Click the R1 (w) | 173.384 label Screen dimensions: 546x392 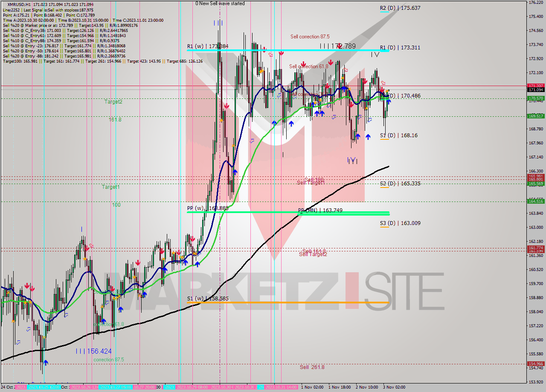pyautogui.click(x=207, y=46)
